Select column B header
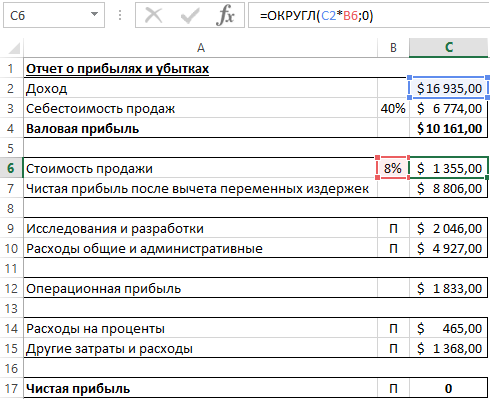 (x=393, y=48)
